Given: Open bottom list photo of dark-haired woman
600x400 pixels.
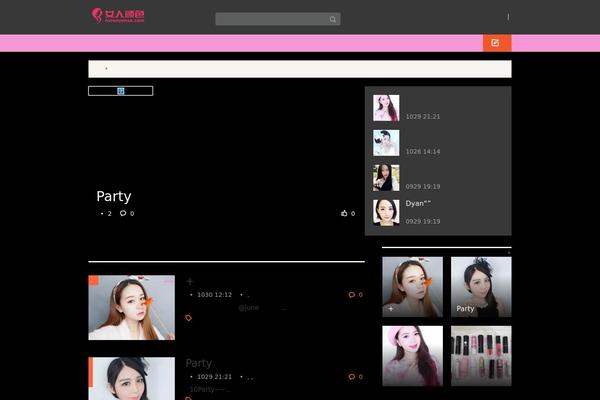Looking at the screenshot, I should 132,379.
